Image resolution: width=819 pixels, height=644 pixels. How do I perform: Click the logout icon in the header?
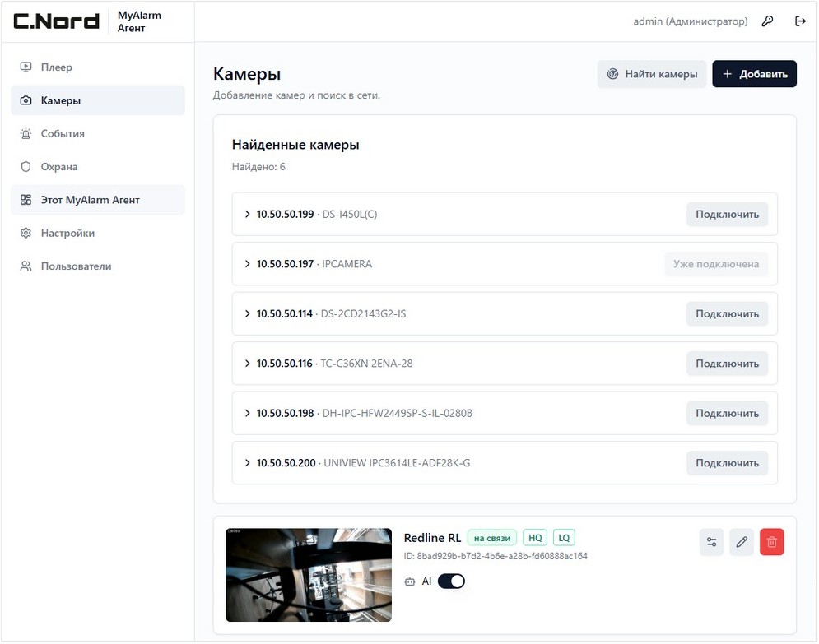(x=800, y=21)
